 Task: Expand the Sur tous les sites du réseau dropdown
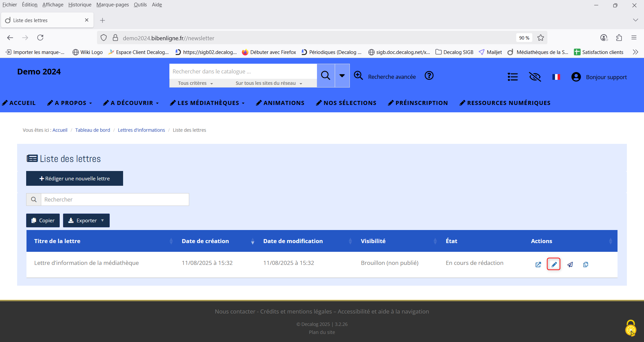269,83
